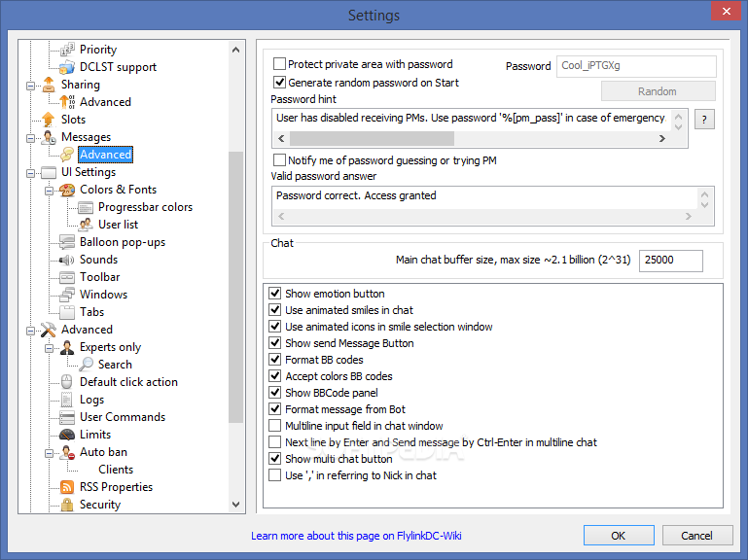The width and height of the screenshot is (748, 560).
Task: Collapse the UI Settings tree node
Action: pos(30,173)
